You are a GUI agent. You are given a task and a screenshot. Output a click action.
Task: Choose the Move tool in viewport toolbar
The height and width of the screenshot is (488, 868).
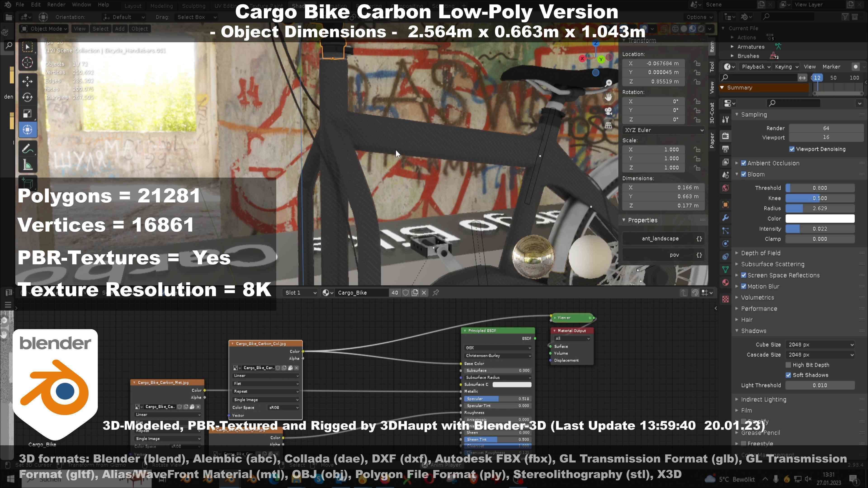(x=28, y=81)
